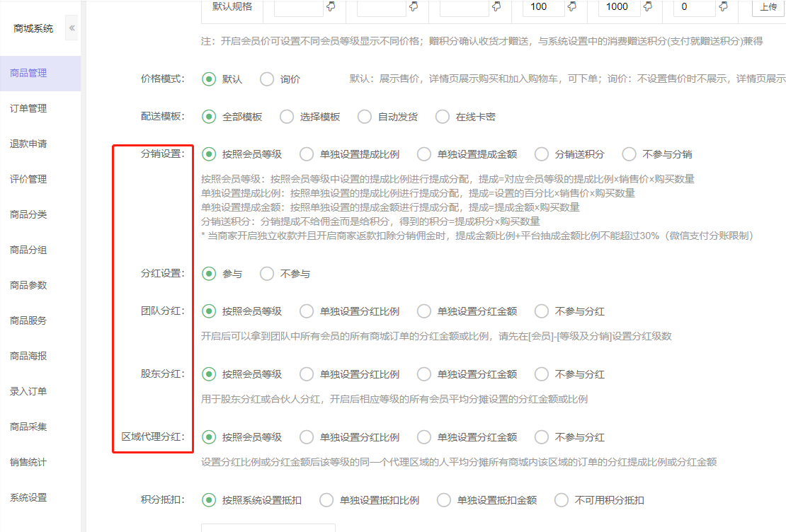
Task: Collapse the sidebar with the double-chevron icon
Action: point(72,28)
